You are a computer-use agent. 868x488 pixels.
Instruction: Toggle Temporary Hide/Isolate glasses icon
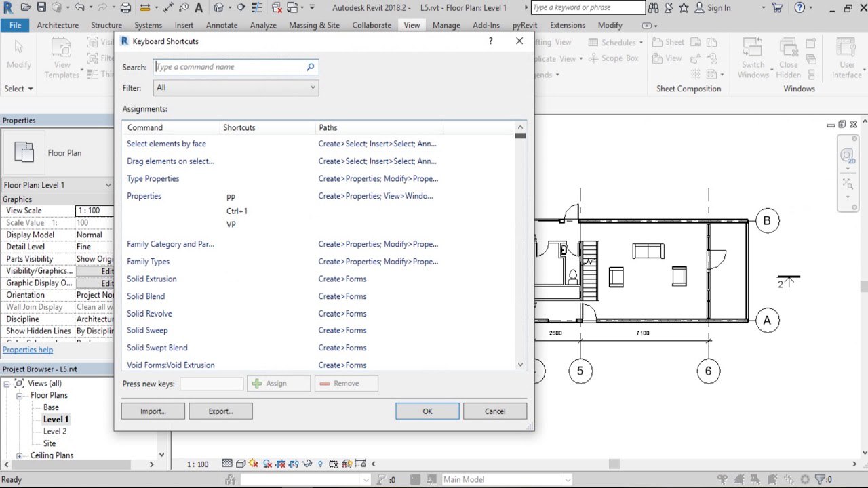click(306, 464)
